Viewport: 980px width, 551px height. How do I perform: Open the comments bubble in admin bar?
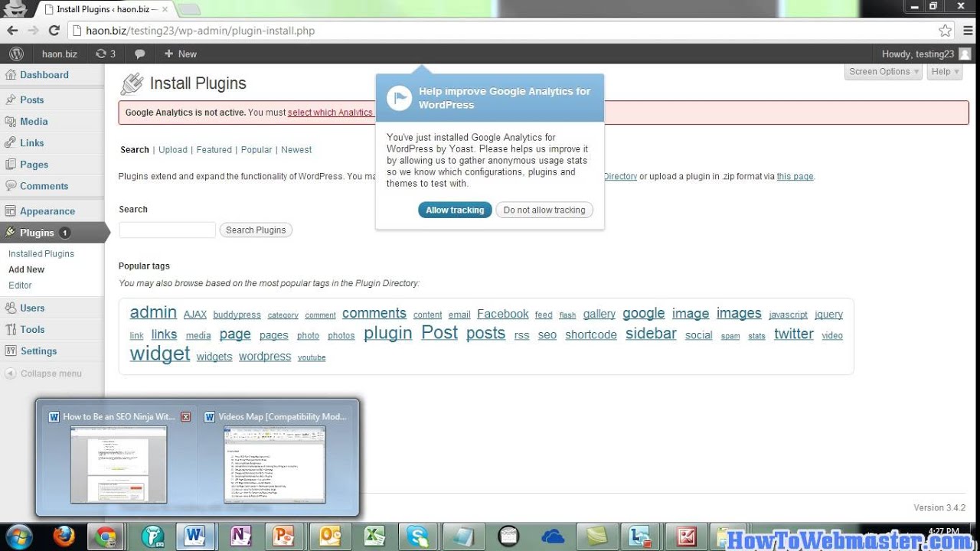[x=139, y=54]
